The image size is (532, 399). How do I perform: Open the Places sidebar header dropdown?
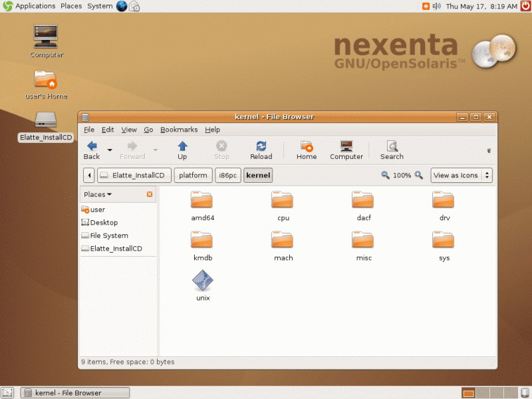tap(102, 194)
